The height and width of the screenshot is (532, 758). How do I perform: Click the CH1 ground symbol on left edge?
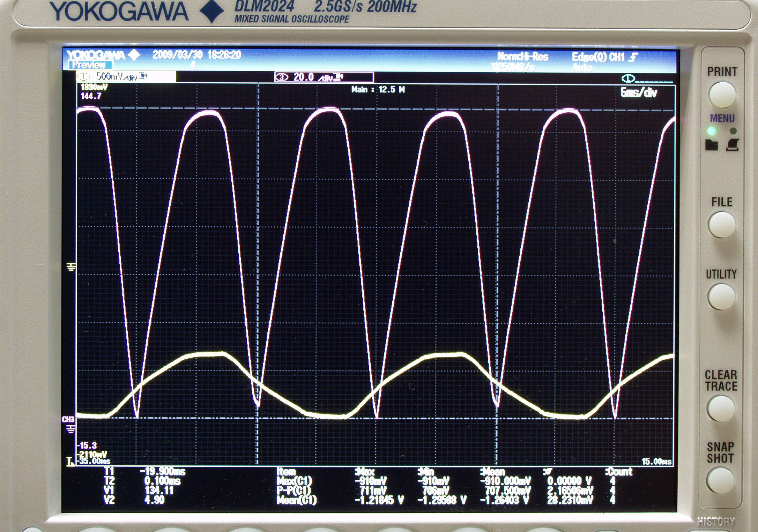71,267
